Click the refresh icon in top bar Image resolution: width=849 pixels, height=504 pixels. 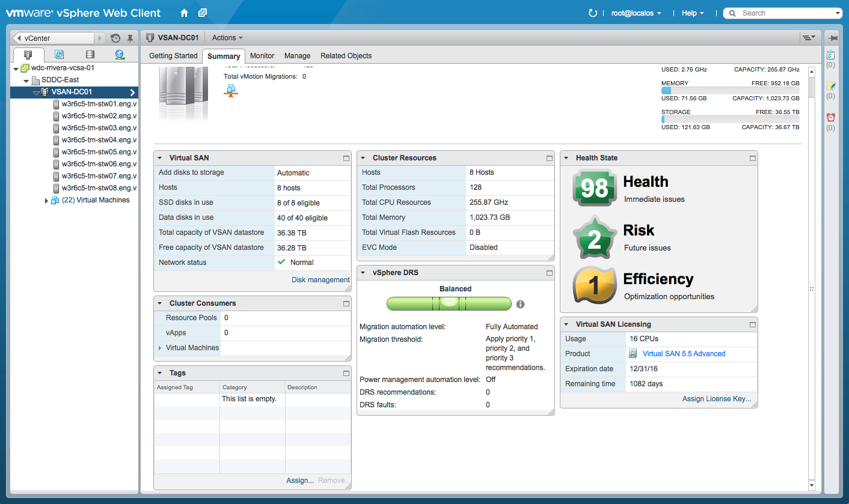(593, 13)
